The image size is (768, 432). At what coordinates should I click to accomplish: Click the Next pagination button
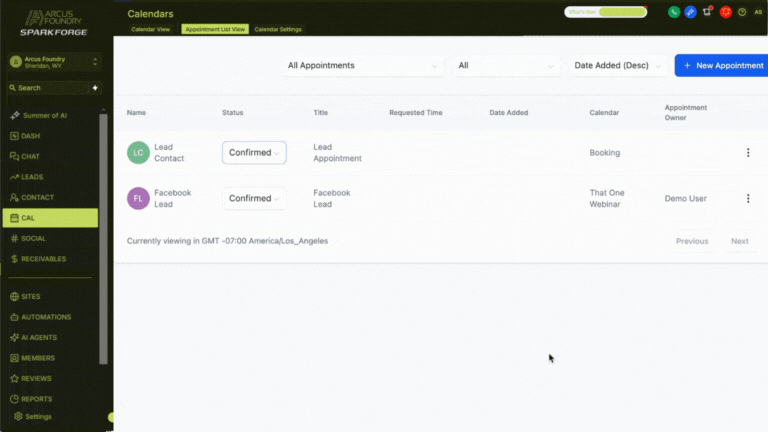[739, 241]
